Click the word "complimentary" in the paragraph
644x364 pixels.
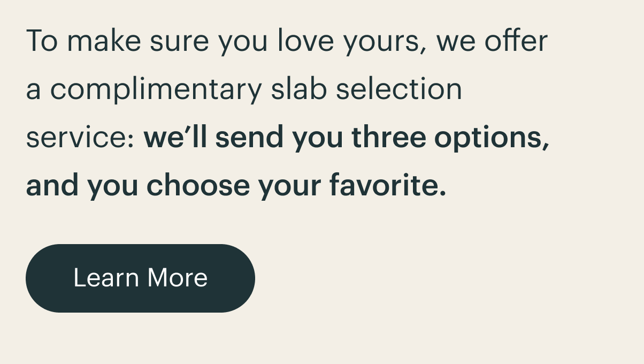pyautogui.click(x=156, y=90)
